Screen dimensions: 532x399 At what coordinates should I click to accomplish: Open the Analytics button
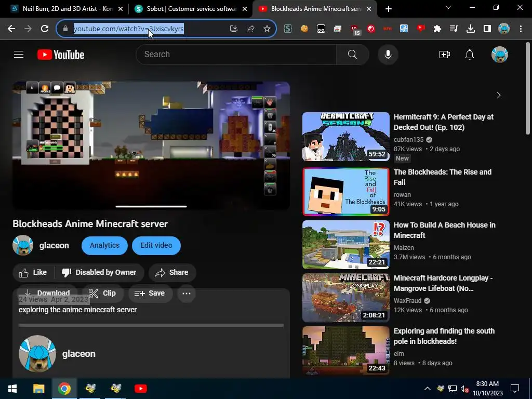pos(104,245)
